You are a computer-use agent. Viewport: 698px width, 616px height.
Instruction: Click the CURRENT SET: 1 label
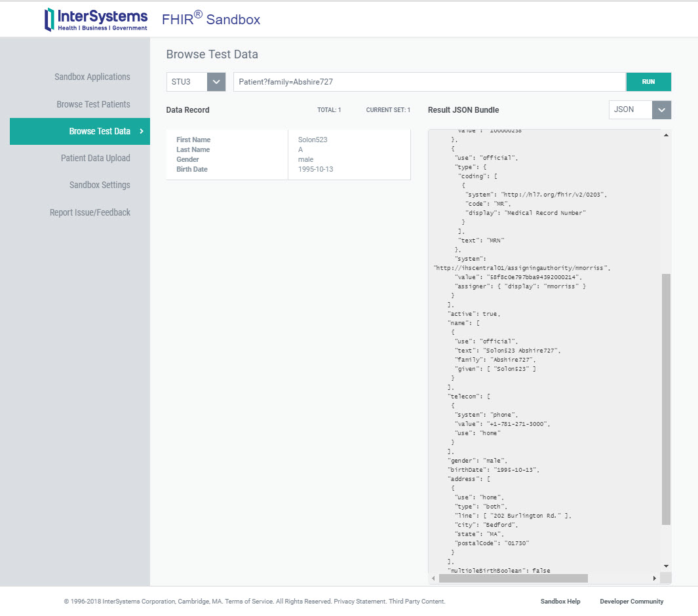click(x=388, y=110)
